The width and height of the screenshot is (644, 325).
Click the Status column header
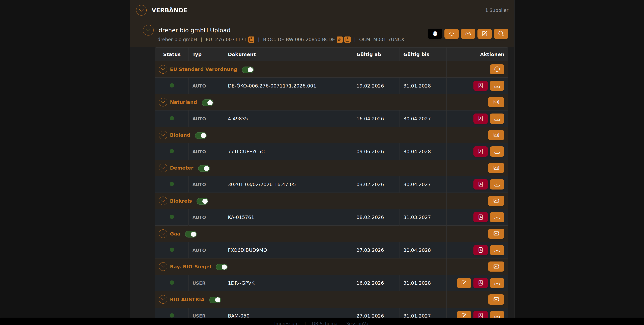coord(172,54)
